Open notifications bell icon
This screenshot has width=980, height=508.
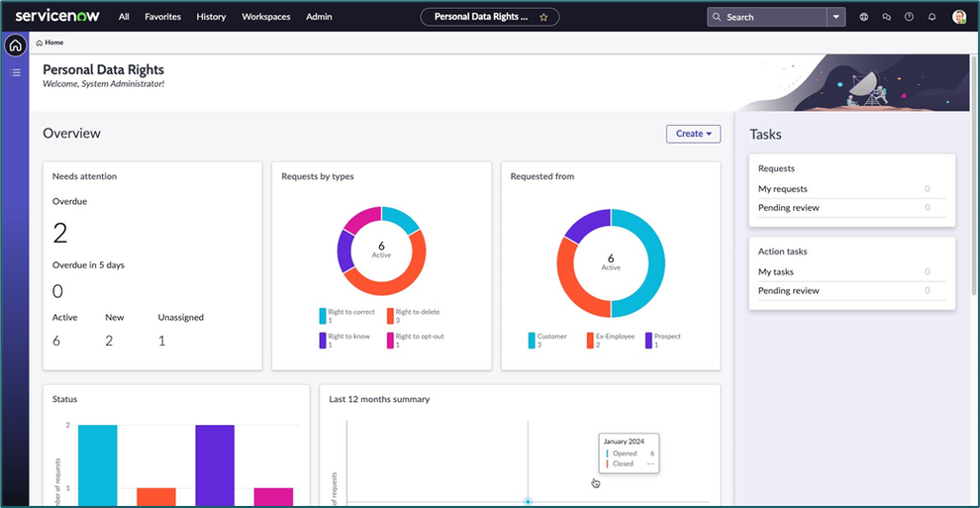(x=931, y=17)
